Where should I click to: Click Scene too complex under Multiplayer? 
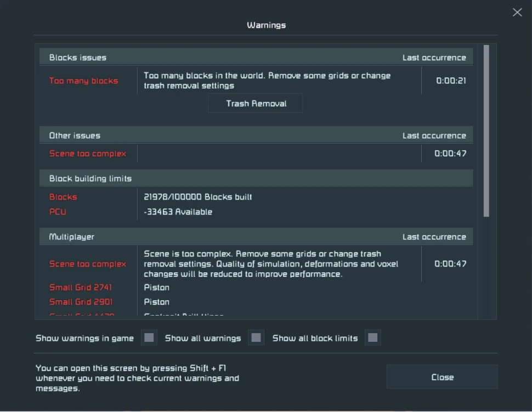click(x=88, y=264)
